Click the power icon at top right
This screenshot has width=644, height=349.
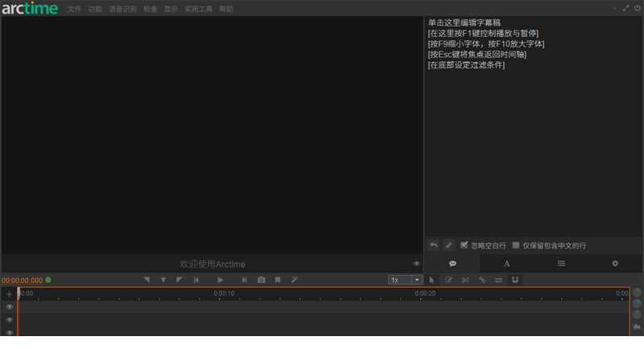point(638,8)
